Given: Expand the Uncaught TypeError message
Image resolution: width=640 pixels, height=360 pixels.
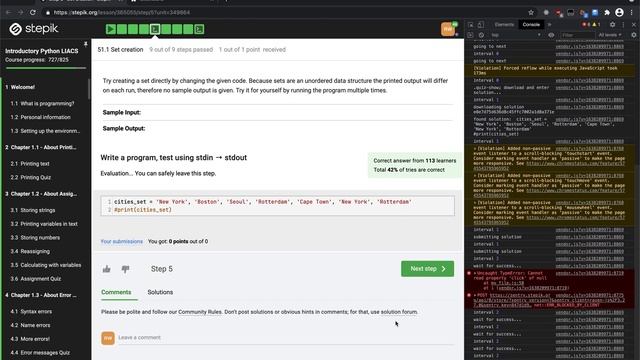Looking at the screenshot, I should click(x=475, y=273).
